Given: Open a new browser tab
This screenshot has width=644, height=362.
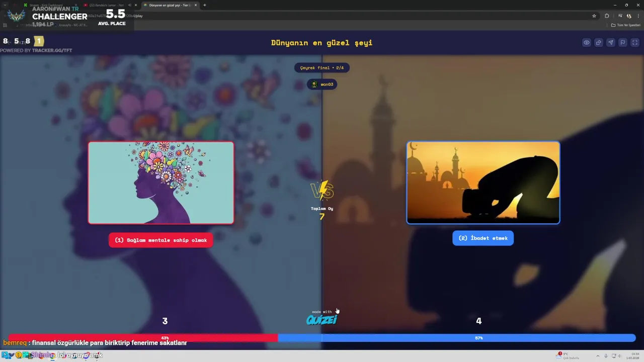Looking at the screenshot, I should 204,5.
